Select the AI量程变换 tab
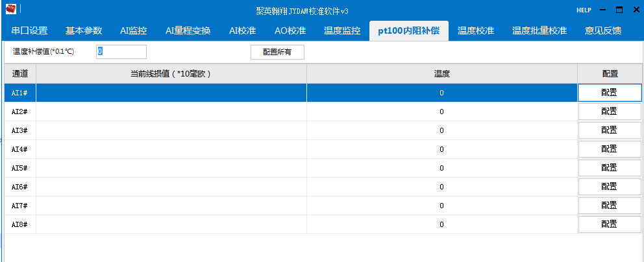The width and height of the screenshot is (644, 262). pos(188,30)
